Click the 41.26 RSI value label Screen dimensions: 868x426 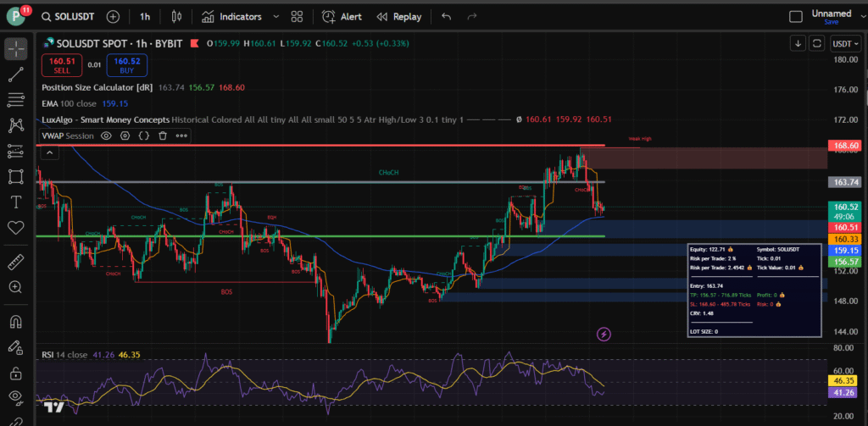click(843, 392)
